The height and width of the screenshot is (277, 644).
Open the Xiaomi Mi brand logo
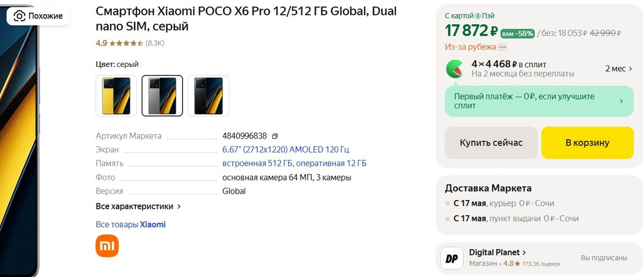107,246
